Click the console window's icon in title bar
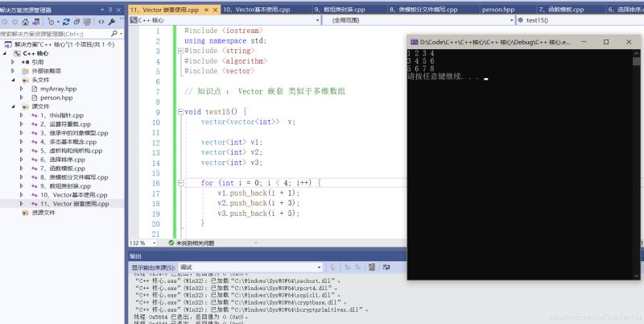 414,42
